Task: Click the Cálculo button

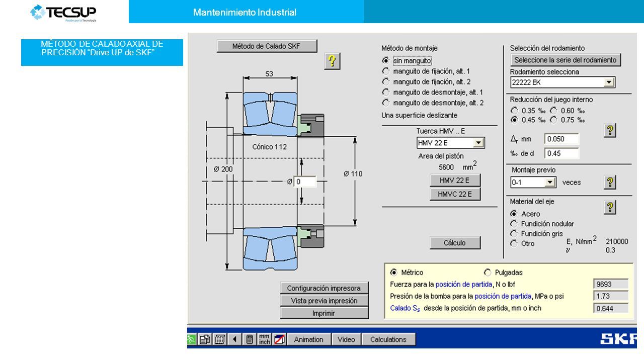Action: [x=455, y=242]
